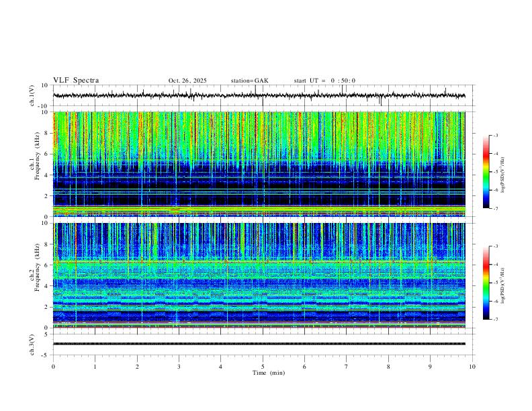Image resolution: width=532 pixels, height=411 pixels.
Task: Click ch.2 frequency axis tick "6"
Action: pyautogui.click(x=46, y=265)
